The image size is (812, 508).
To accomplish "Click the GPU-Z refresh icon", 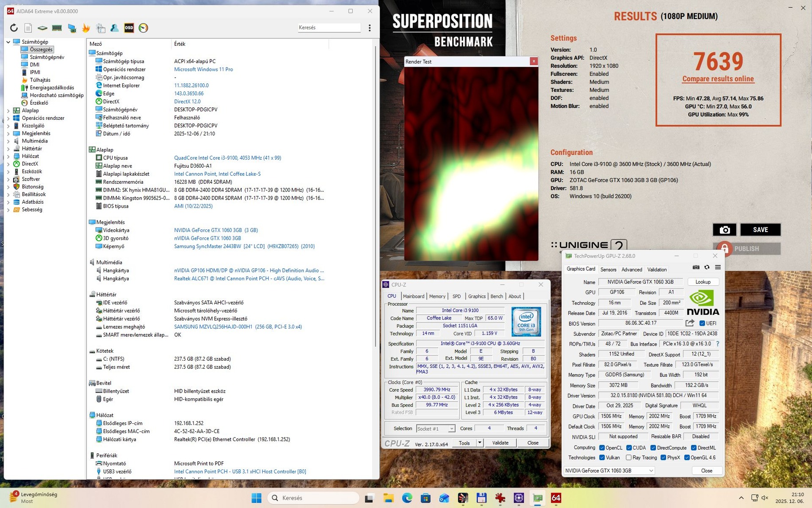I will [707, 267].
